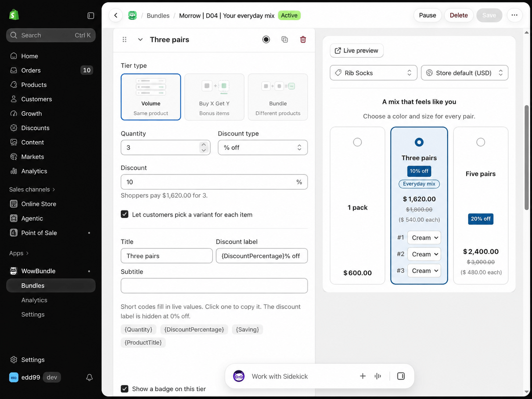The width and height of the screenshot is (532, 399).
Task: Open pair #1 Cream color dropdown
Action: (424, 238)
